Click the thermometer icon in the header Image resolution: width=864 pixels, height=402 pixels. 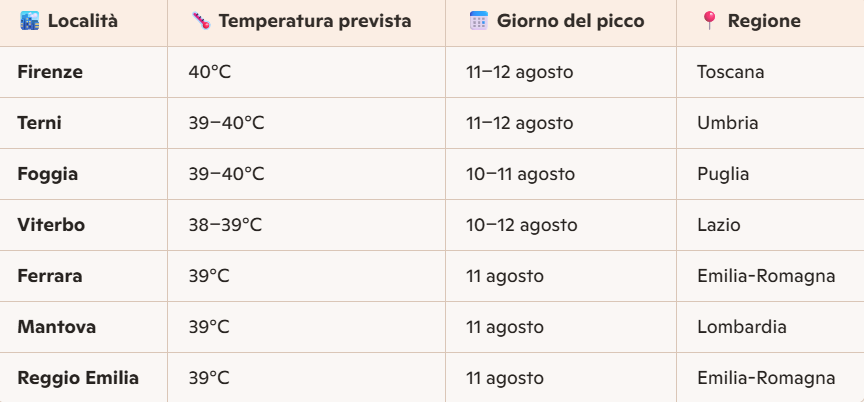point(199,21)
